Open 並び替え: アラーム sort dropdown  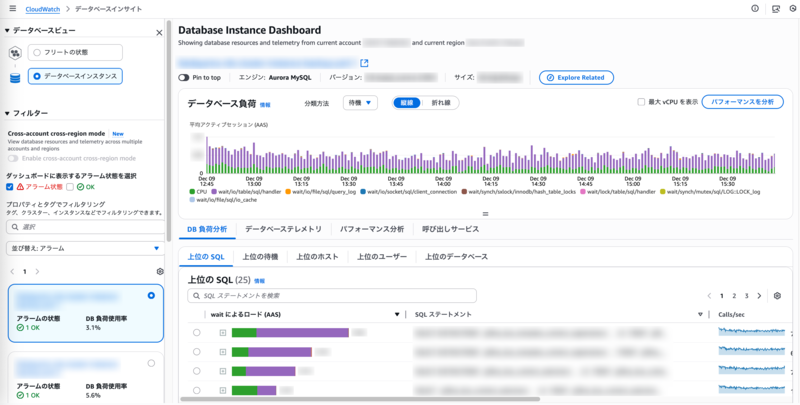click(x=85, y=248)
